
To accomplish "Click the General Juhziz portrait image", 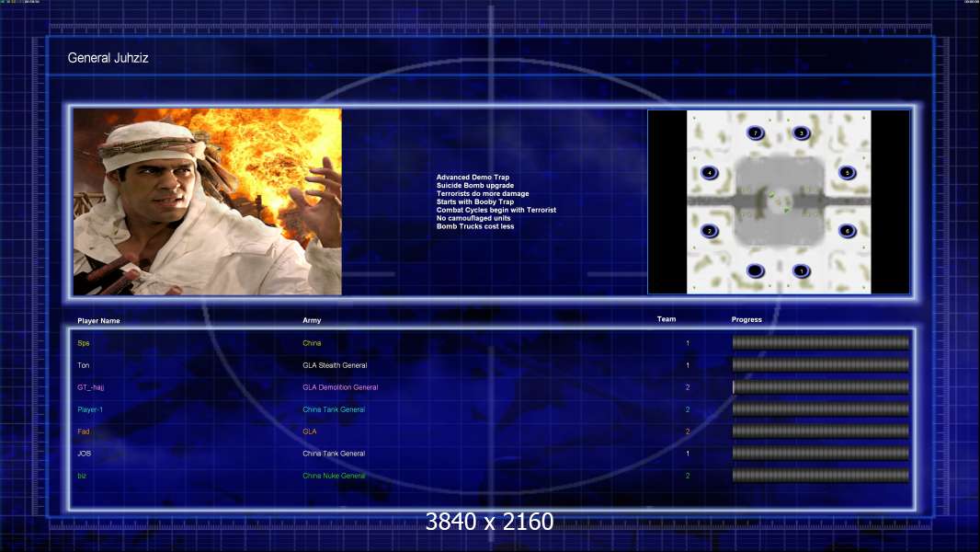I will 208,201.
